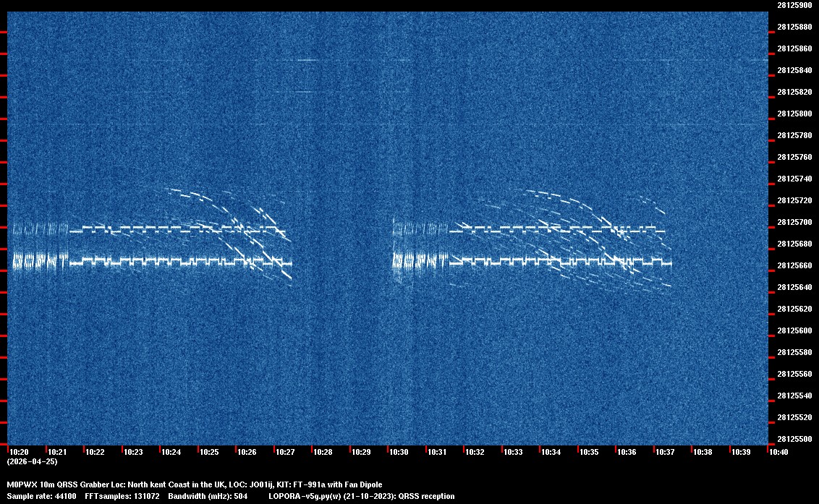Click the 28125500 frequency label at bottom
The image size is (819, 504).
coord(794,439)
